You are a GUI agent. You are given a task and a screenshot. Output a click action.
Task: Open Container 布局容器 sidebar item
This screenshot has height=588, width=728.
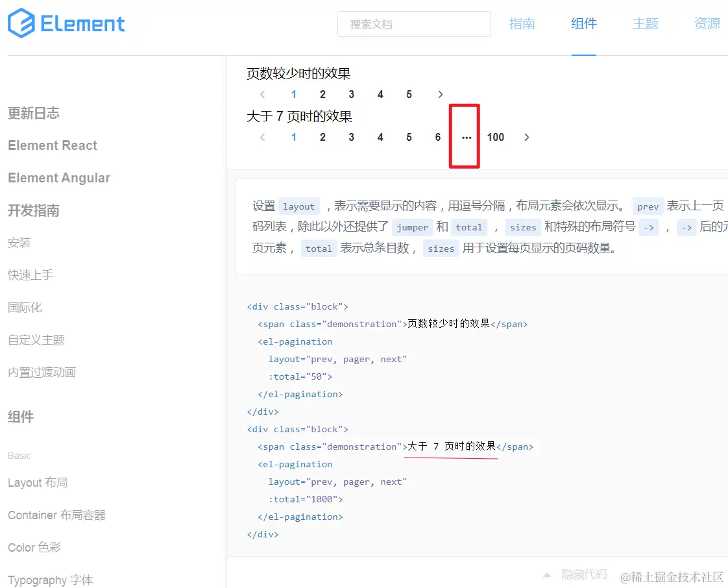coord(56,515)
